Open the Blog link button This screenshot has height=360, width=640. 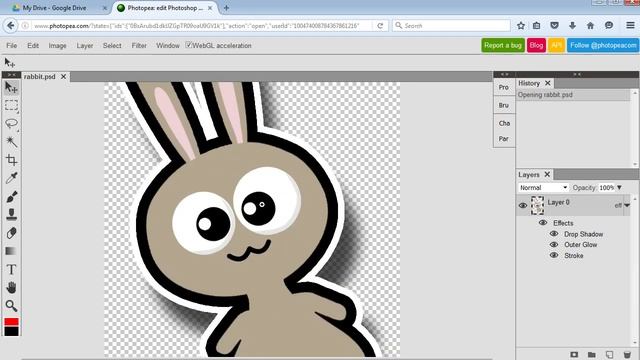click(536, 45)
